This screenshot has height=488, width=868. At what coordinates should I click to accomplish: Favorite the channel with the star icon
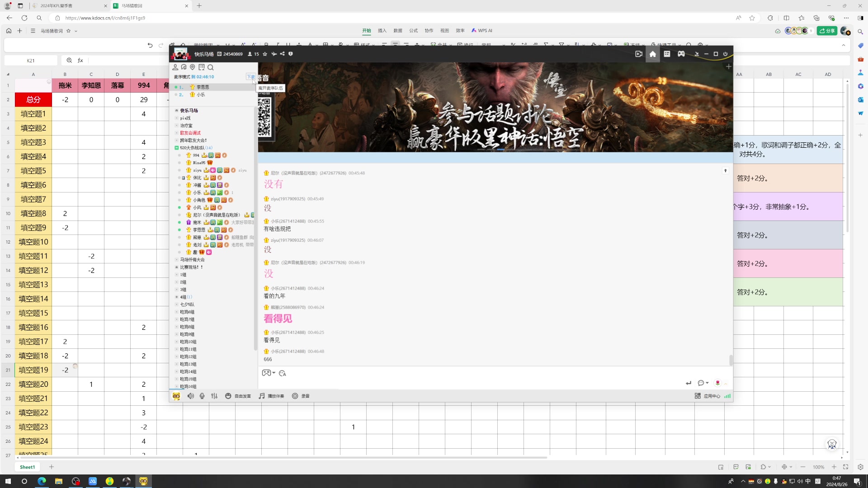click(265, 54)
